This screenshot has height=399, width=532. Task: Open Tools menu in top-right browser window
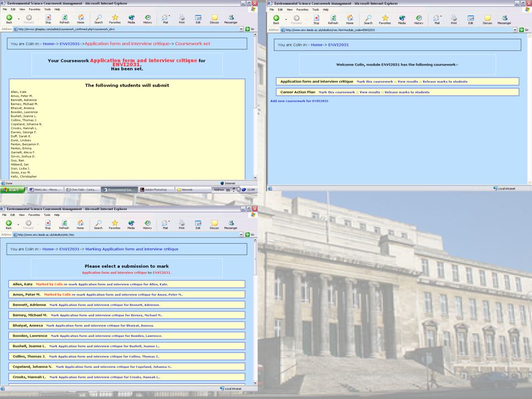tap(315, 9)
